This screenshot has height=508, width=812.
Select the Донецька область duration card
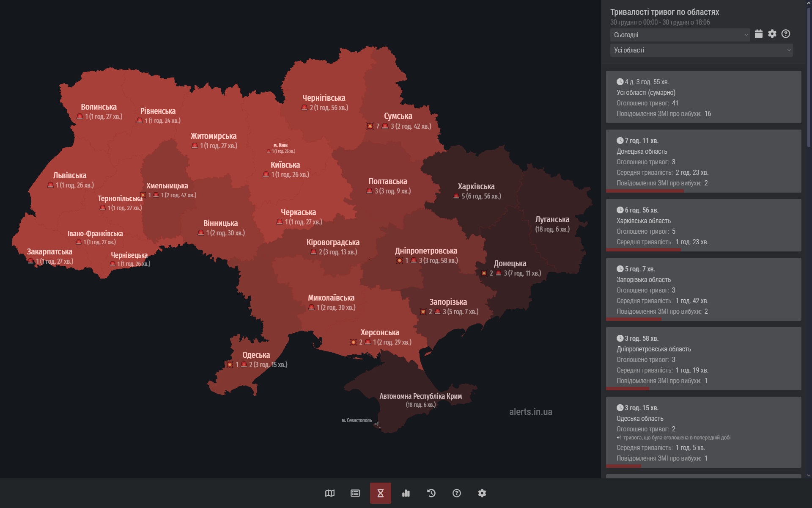point(703,161)
